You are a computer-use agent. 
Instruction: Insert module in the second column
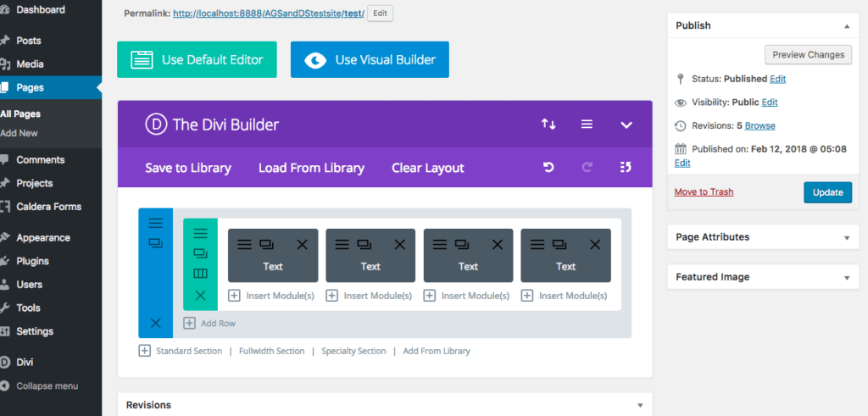369,296
